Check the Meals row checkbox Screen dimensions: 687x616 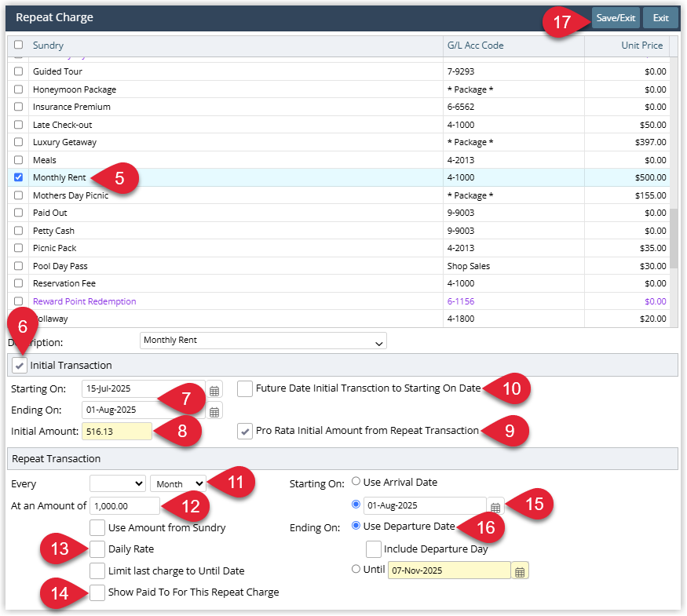click(18, 160)
